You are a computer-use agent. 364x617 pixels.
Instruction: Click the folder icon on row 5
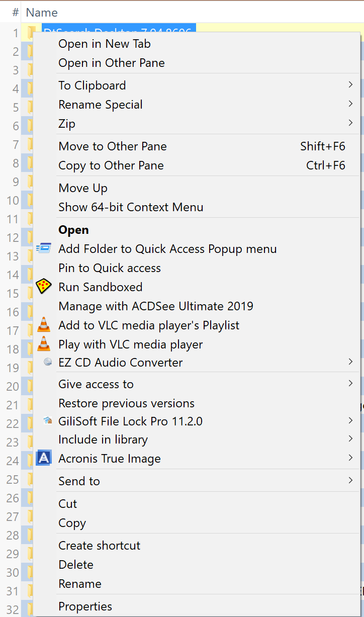click(x=30, y=107)
